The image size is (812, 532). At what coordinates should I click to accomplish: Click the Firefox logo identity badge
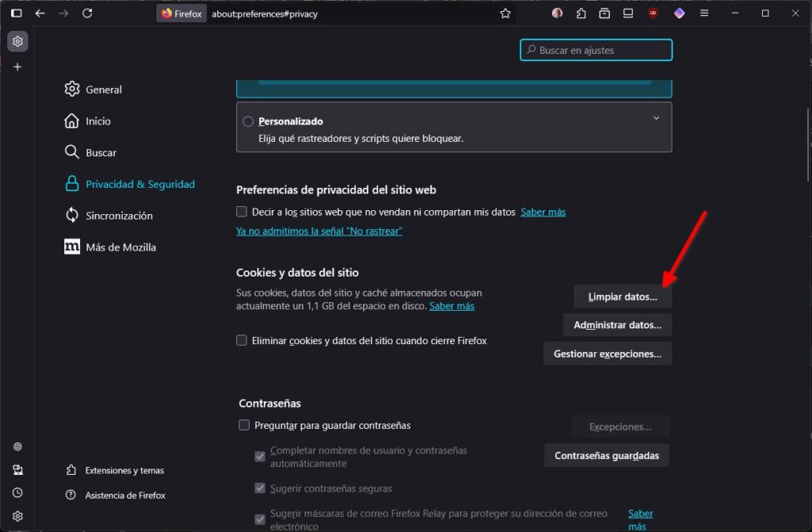(182, 13)
